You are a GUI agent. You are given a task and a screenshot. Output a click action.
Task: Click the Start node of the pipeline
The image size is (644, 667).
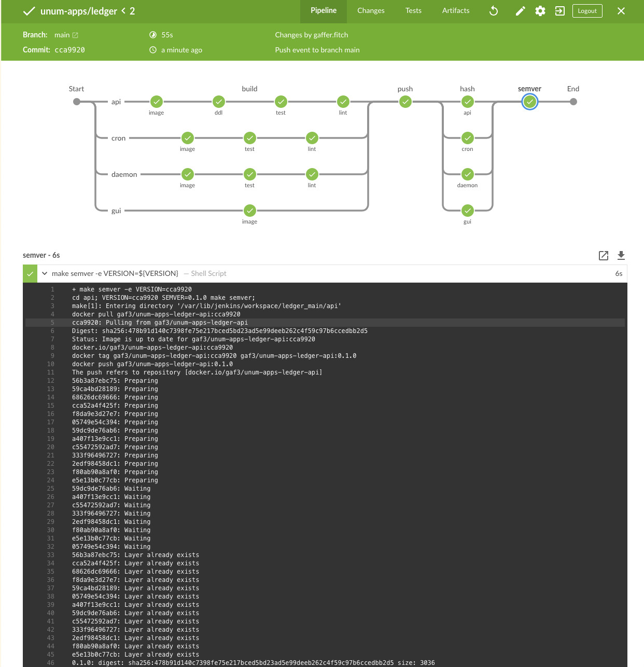(77, 102)
